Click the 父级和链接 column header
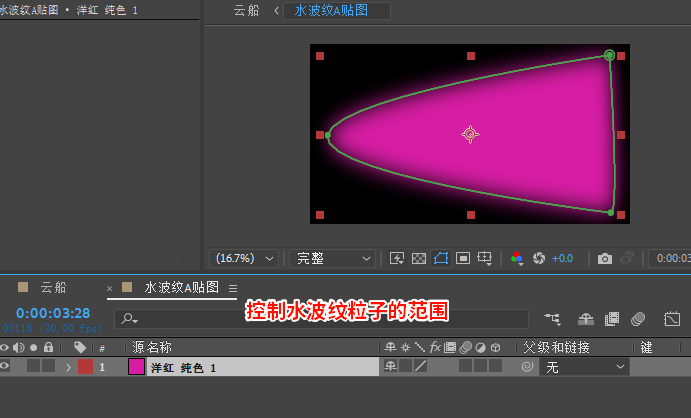 pos(557,348)
